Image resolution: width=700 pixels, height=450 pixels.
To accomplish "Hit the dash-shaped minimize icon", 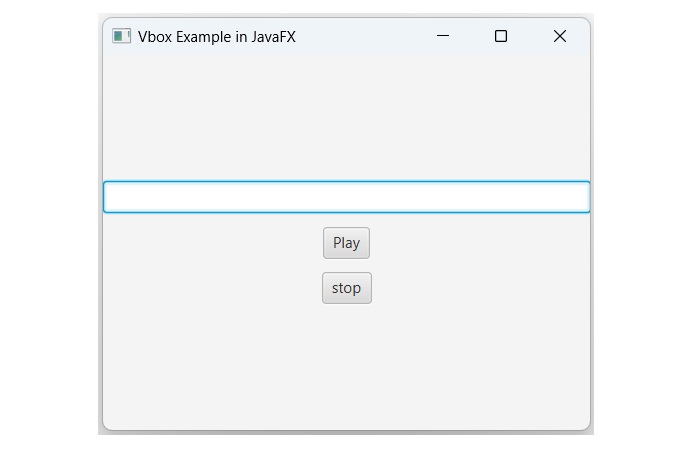I will tap(443, 37).
